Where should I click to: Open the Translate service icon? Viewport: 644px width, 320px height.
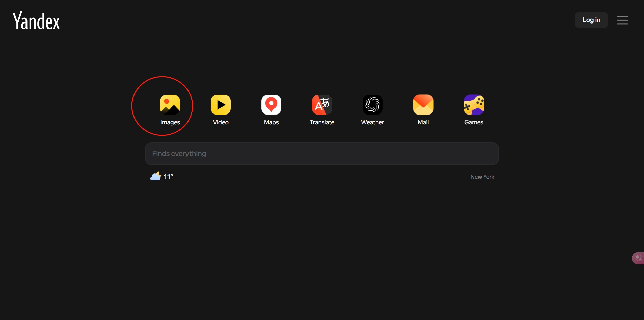point(322,105)
